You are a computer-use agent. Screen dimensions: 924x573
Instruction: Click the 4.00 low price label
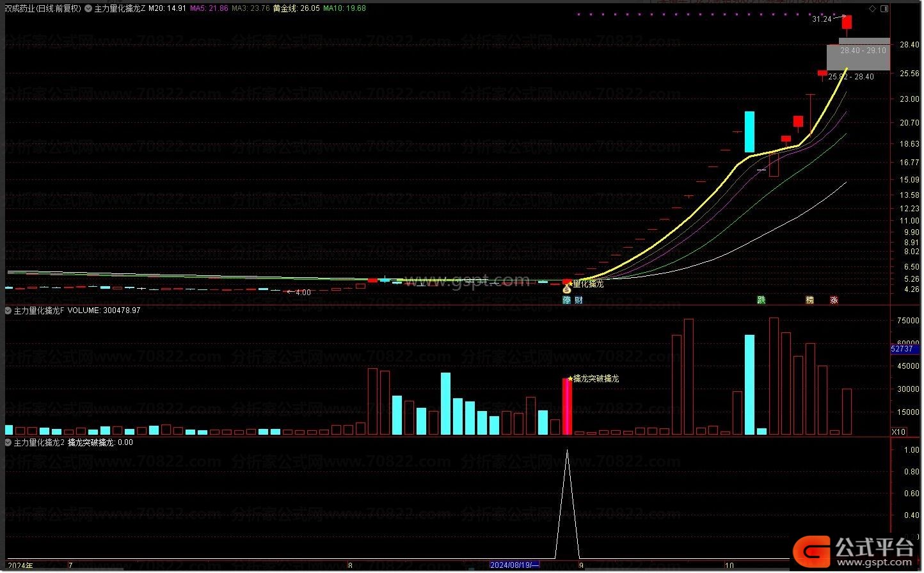click(303, 293)
